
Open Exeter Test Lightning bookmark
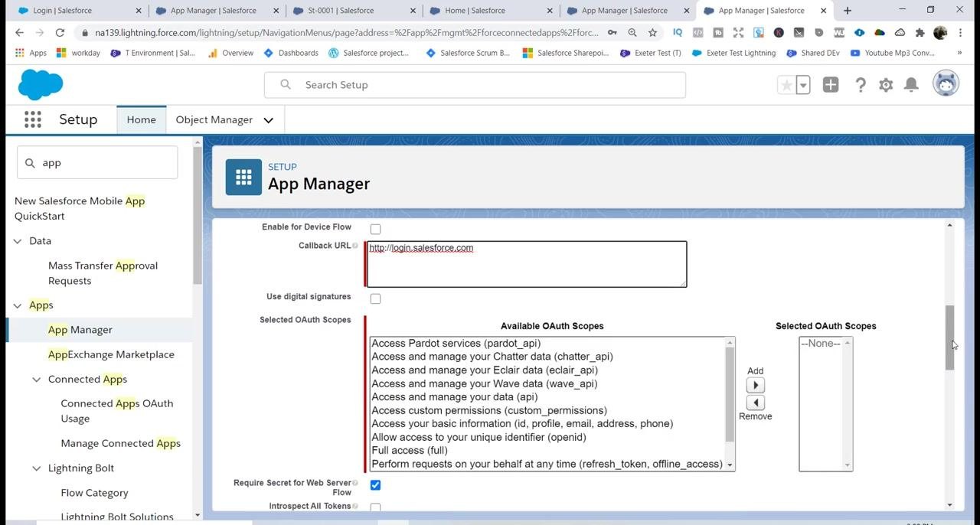tap(733, 53)
